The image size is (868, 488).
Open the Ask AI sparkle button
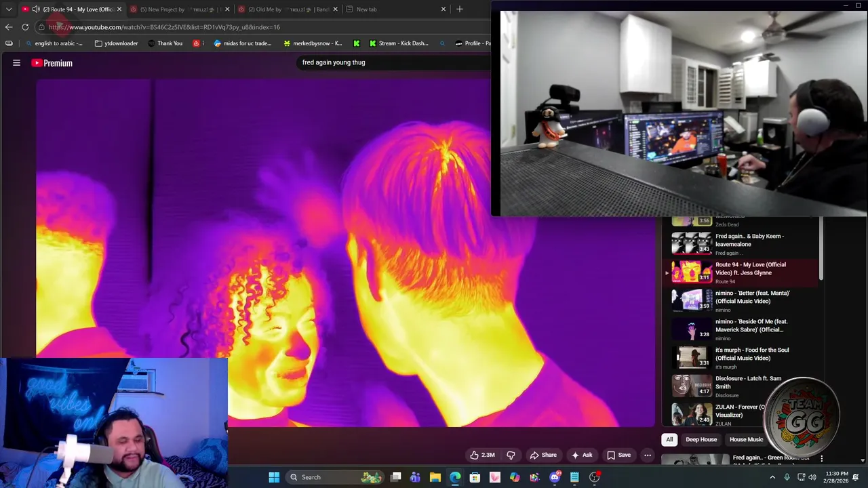(x=582, y=455)
